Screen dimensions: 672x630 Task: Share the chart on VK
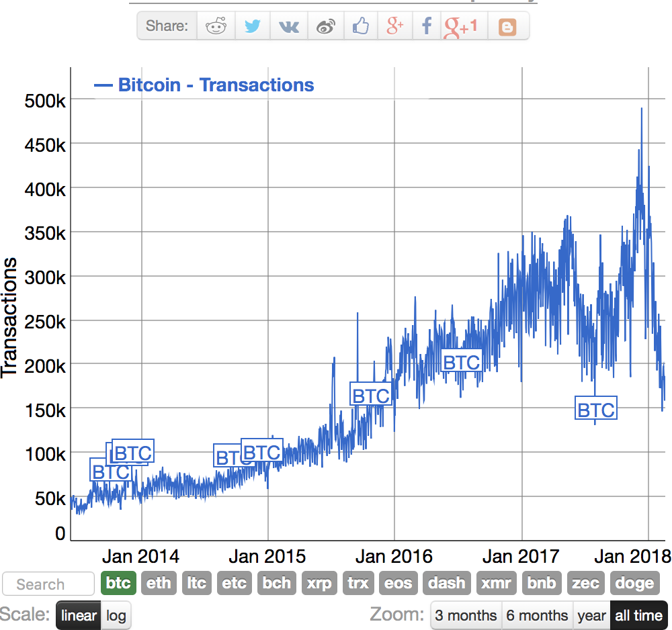coord(289,26)
